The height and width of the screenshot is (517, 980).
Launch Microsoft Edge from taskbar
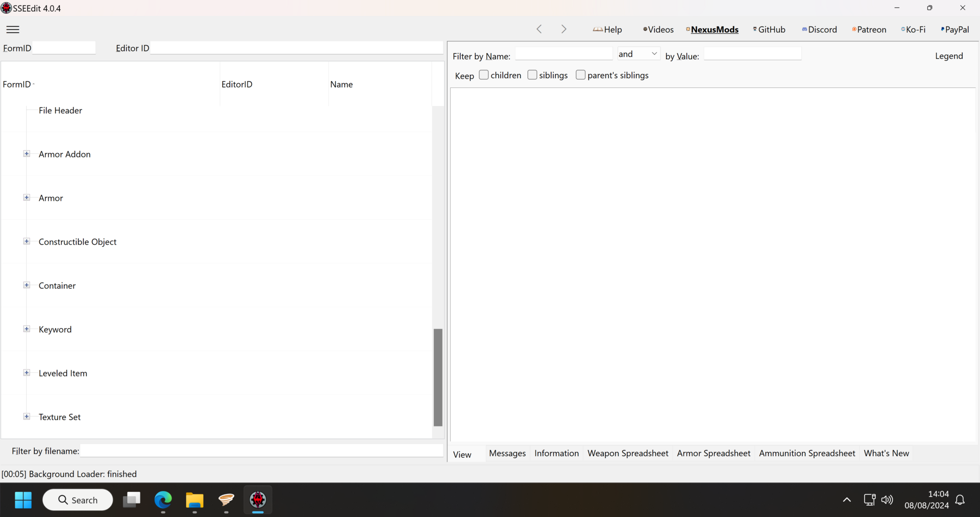tap(163, 500)
